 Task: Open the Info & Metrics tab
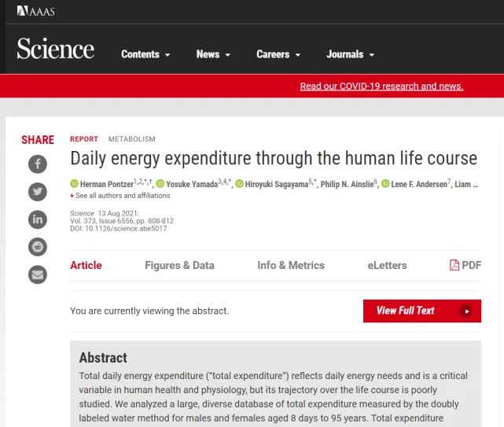coord(291,265)
